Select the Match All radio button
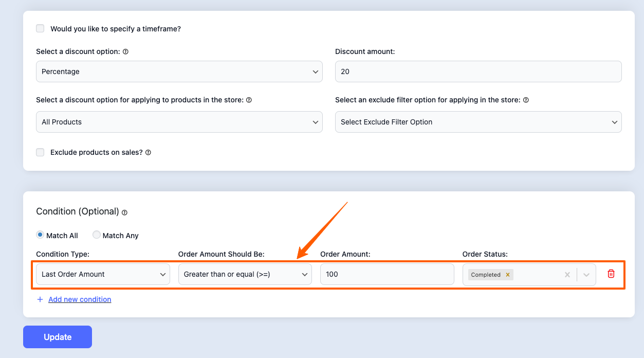 tap(40, 235)
